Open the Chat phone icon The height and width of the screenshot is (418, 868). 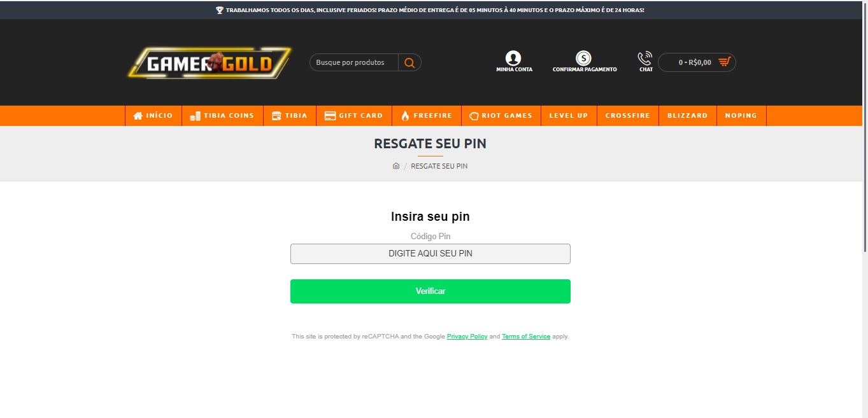(x=645, y=58)
